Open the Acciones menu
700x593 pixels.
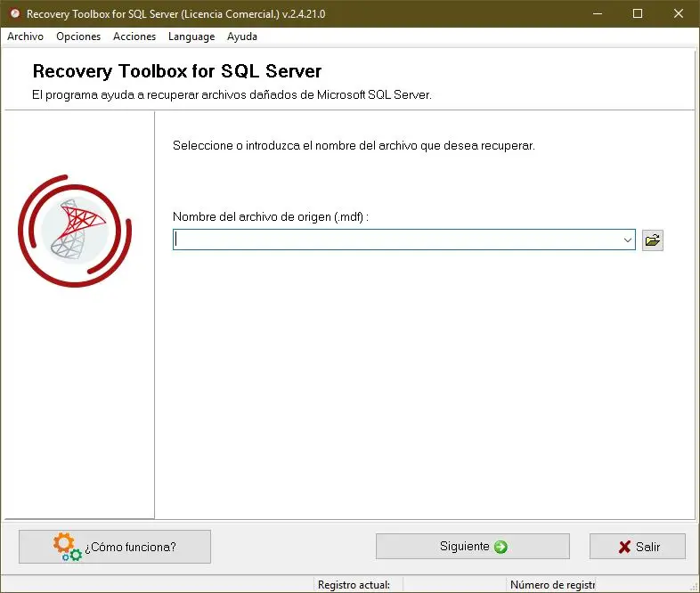134,37
